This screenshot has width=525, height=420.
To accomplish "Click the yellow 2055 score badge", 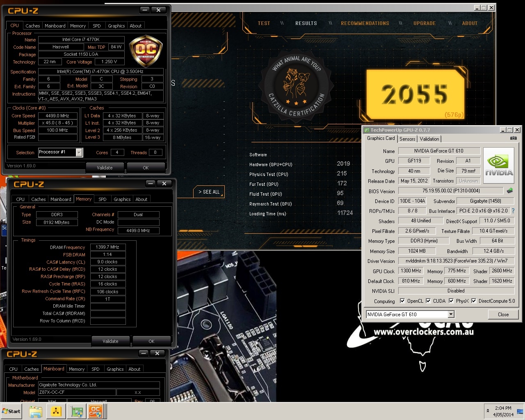I will point(415,94).
